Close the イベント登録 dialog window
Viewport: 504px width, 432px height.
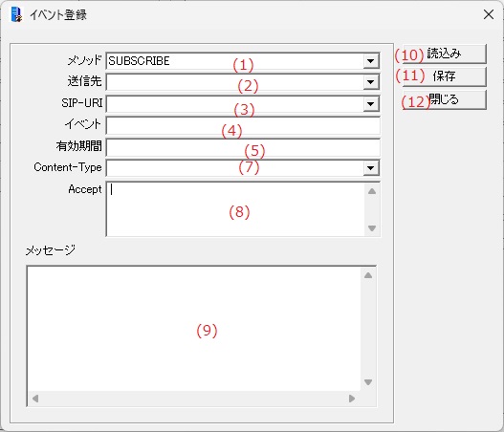[x=489, y=14]
